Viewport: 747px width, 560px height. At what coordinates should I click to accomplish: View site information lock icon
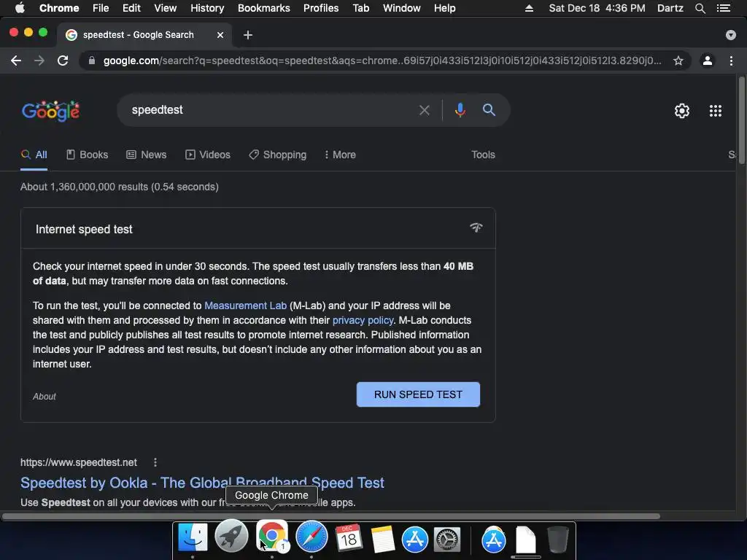point(92,61)
